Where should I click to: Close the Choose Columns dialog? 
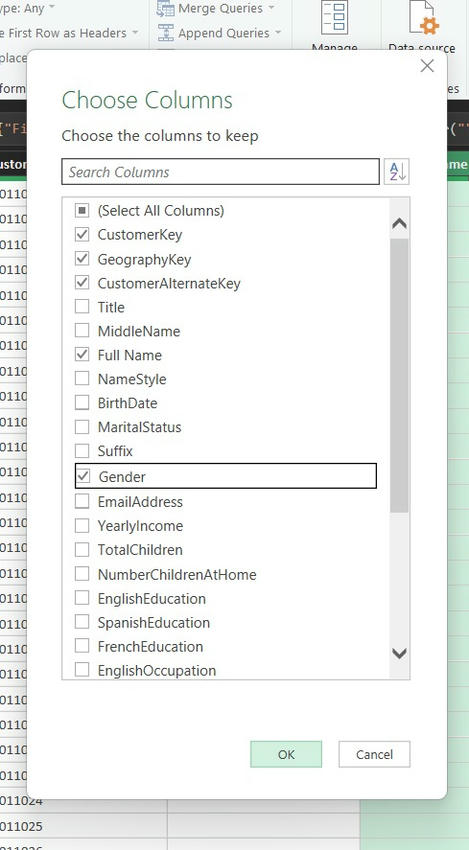(427, 66)
